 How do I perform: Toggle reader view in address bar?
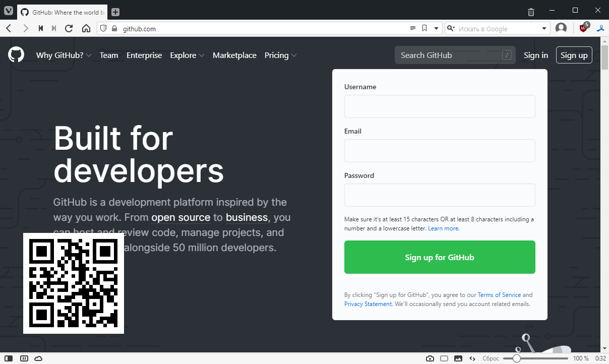tap(412, 29)
